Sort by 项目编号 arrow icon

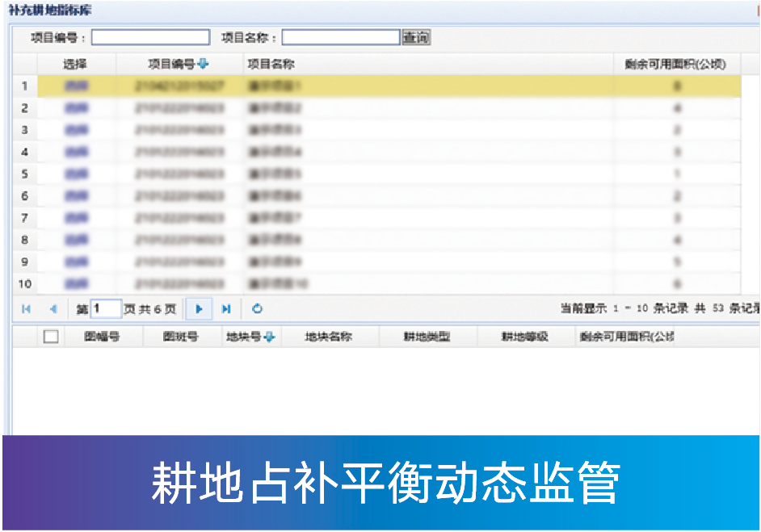(203, 65)
